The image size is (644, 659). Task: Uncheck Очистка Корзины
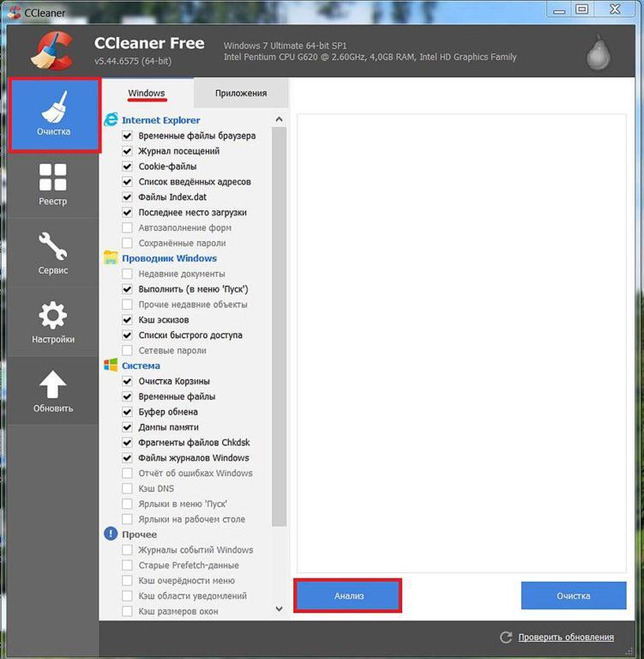(127, 381)
